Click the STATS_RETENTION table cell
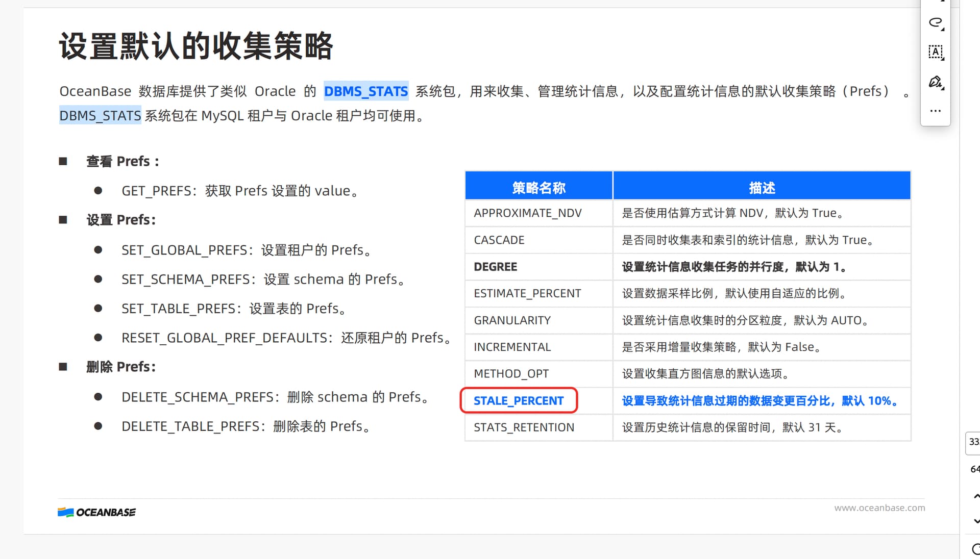The width and height of the screenshot is (980, 559). tap(524, 427)
